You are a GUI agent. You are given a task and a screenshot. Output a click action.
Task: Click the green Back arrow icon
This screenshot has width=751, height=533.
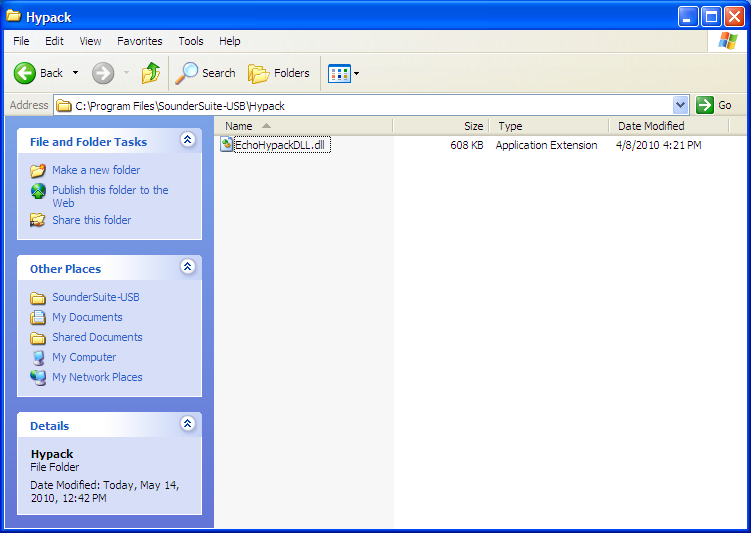pos(25,73)
